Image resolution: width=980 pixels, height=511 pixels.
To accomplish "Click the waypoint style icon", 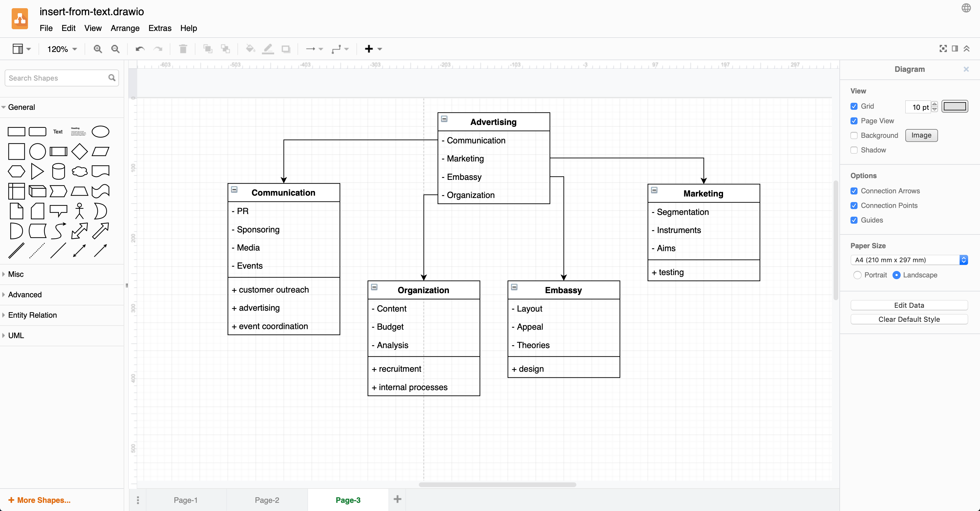I will (336, 49).
